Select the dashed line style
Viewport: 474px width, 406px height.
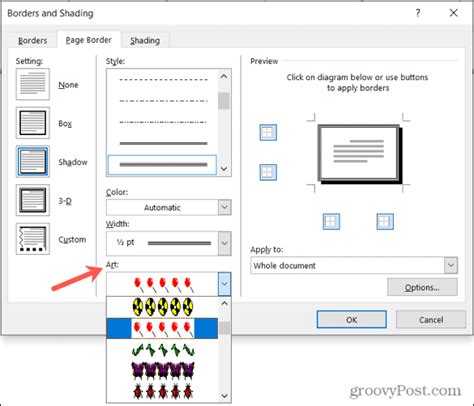coord(163,80)
